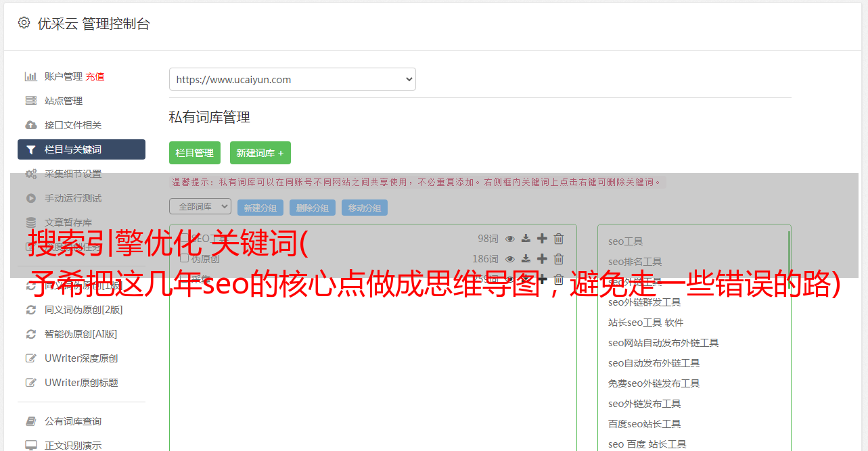Click the green 栏目管理 button
The image size is (868, 451).
[195, 153]
